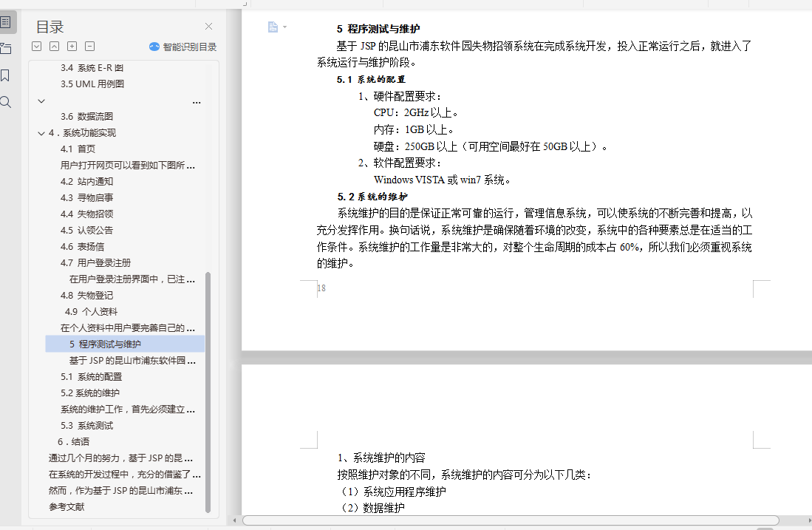Click the 5.2 系统的维护 heading in document
Viewport: 812px width, 530px height.
[372, 197]
